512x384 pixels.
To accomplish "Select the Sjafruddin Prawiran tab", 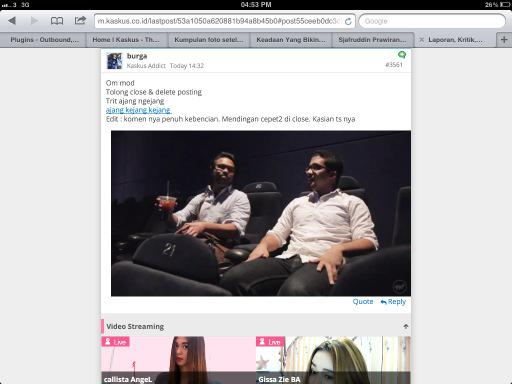I will pos(373,40).
